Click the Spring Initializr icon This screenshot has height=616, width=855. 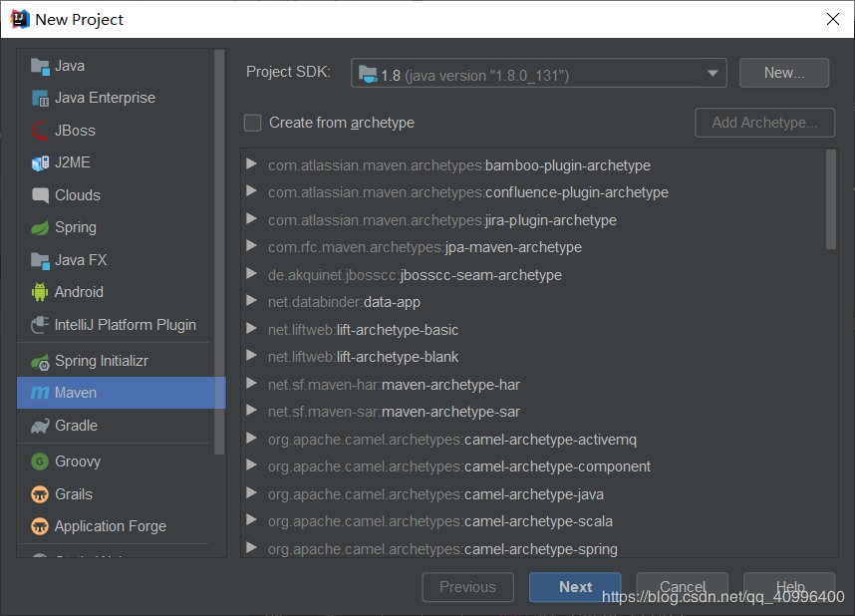tap(40, 361)
